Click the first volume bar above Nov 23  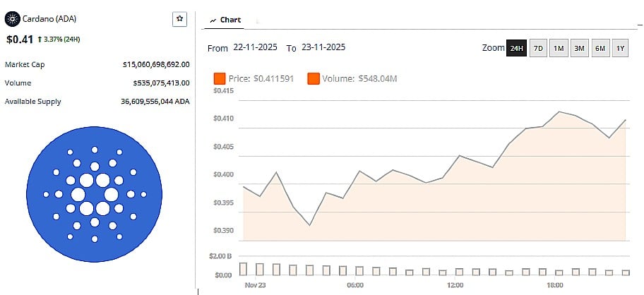point(243,269)
